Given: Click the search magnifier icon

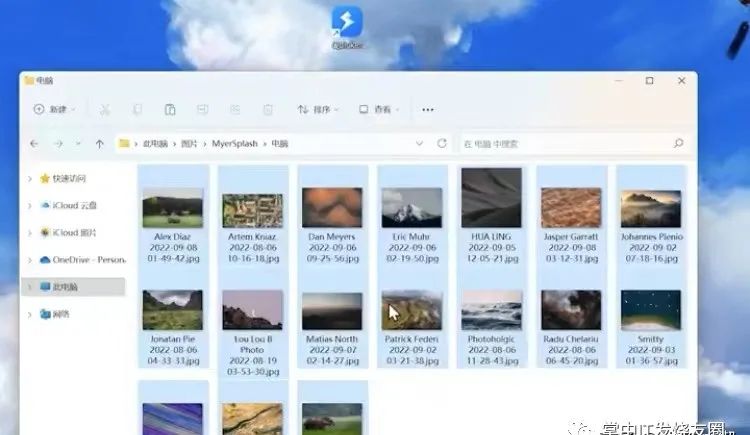Looking at the screenshot, I should 678,144.
